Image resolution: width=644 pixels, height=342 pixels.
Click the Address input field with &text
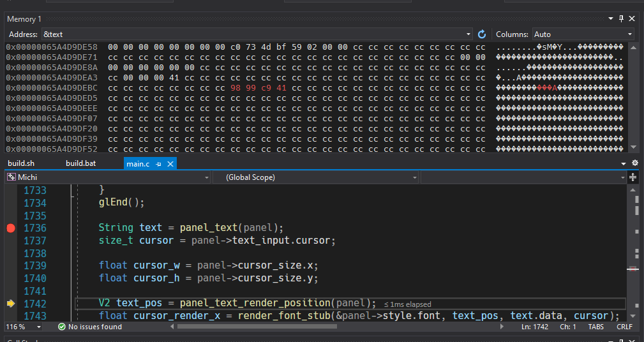(253, 34)
